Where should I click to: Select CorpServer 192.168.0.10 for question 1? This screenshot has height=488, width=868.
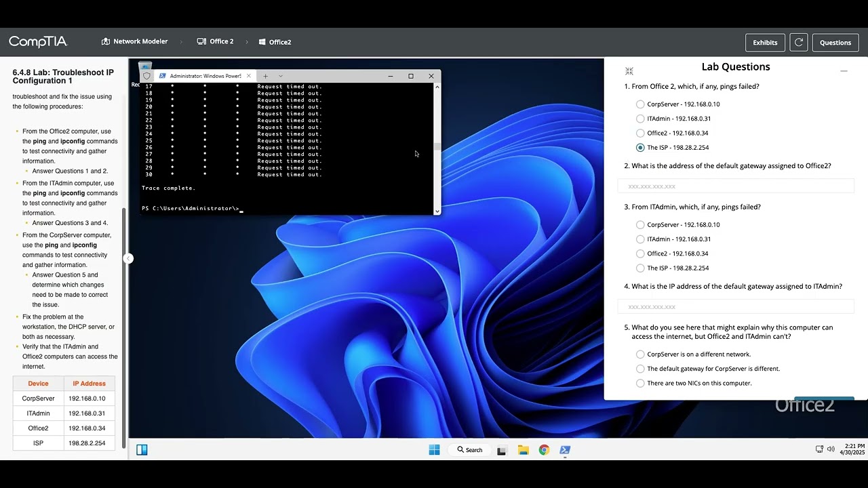pyautogui.click(x=640, y=104)
